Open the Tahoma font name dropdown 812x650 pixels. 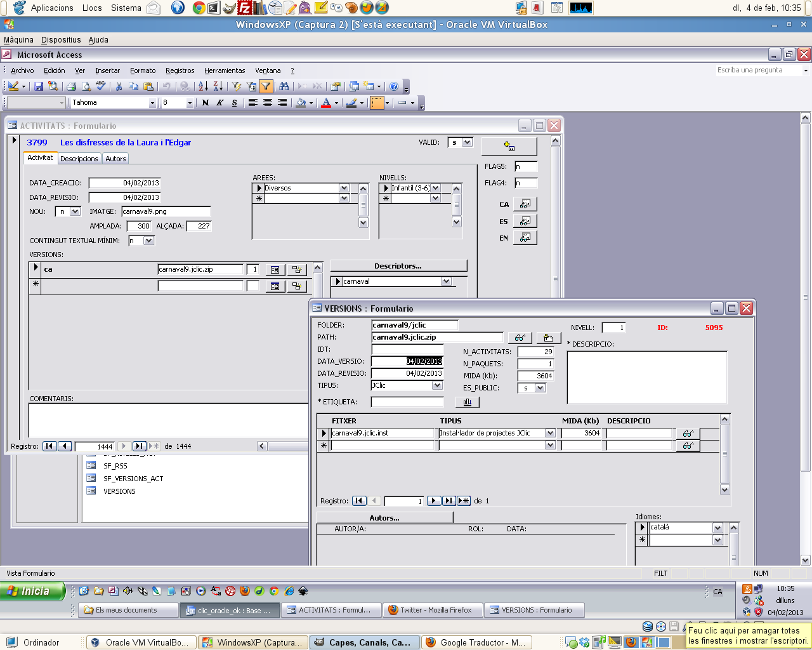point(152,103)
